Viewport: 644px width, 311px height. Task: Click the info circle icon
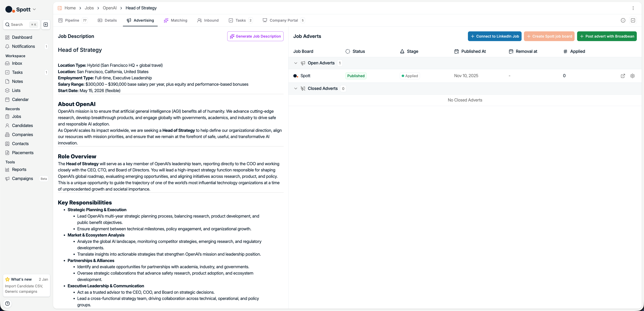[x=623, y=20]
